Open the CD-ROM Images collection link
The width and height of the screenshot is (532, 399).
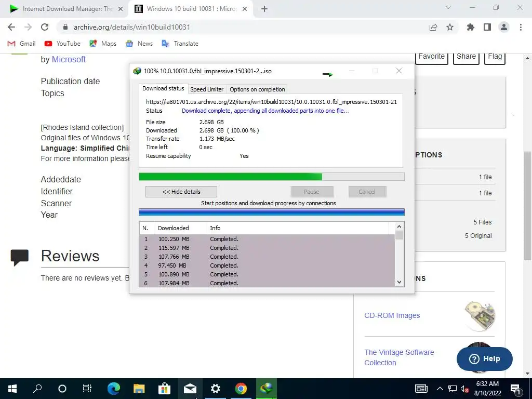(392, 315)
